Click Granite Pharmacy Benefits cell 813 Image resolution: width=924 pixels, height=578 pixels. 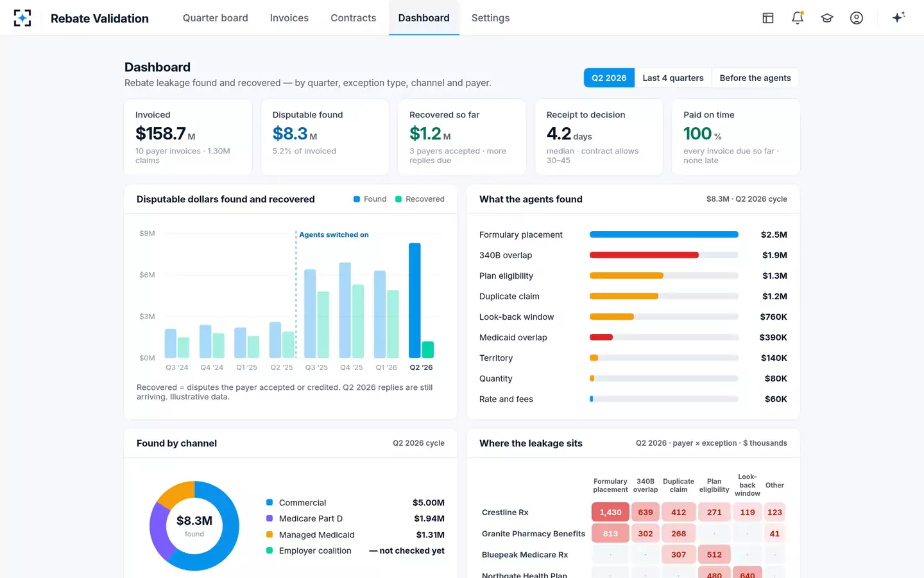click(x=610, y=534)
